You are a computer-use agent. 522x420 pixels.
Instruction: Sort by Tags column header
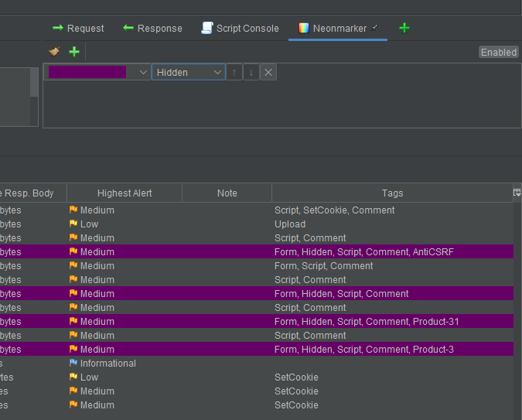pos(392,193)
